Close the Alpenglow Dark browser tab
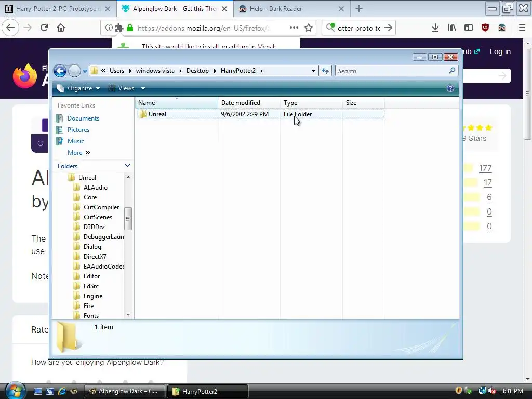Image resolution: width=532 pixels, height=399 pixels. tap(224, 9)
